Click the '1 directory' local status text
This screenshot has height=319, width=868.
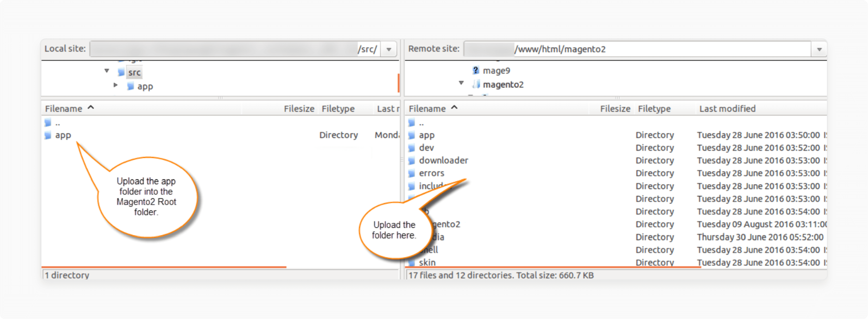coord(67,275)
